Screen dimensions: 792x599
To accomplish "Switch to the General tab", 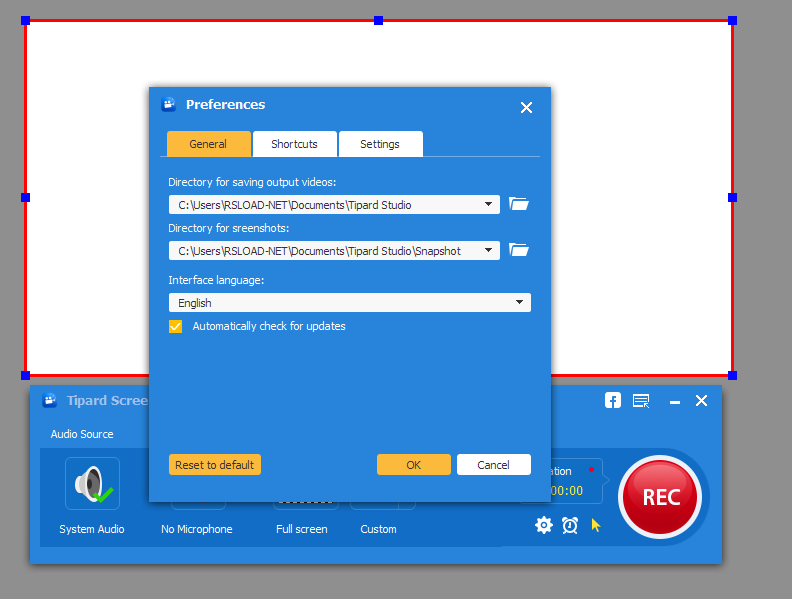I will (x=209, y=144).
